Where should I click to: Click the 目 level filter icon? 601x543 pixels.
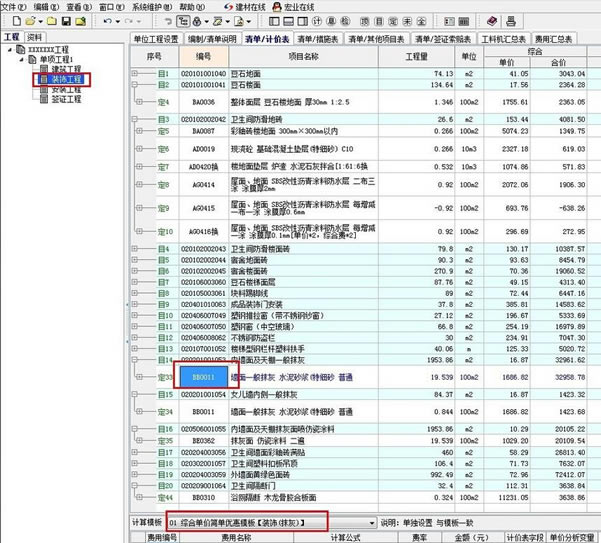click(x=379, y=21)
